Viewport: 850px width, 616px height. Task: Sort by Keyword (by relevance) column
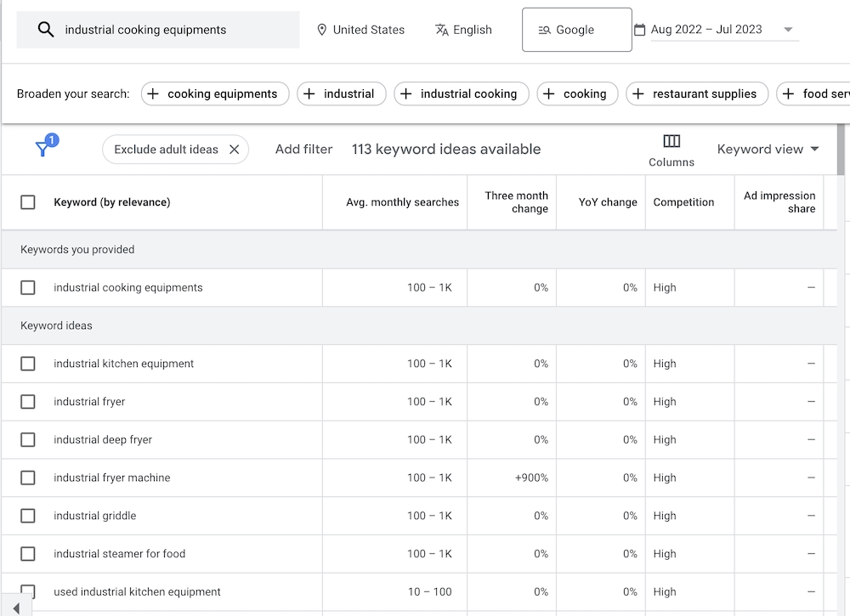111,202
